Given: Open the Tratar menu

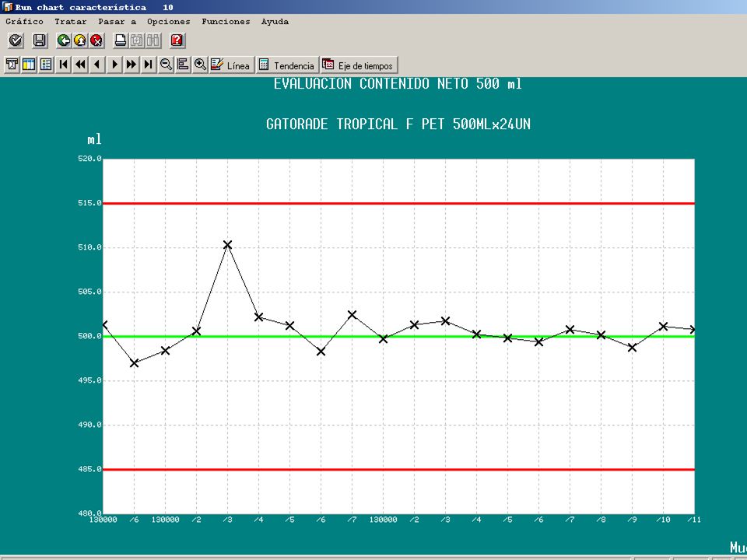Looking at the screenshot, I should (x=71, y=22).
